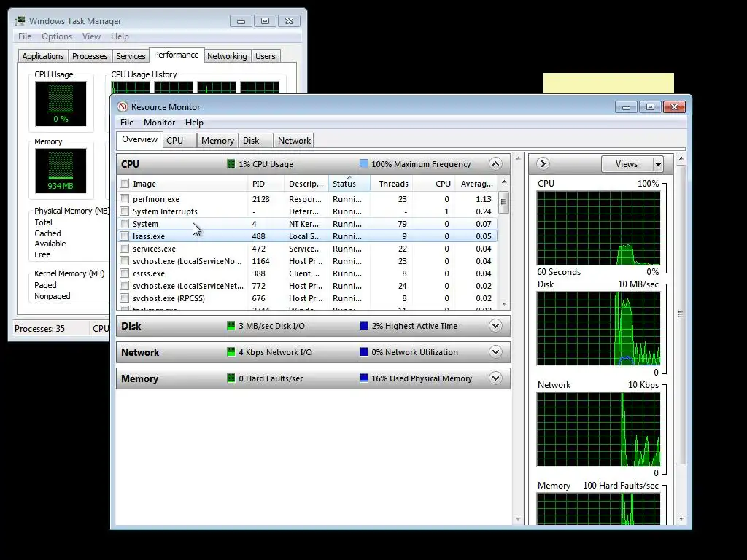The width and height of the screenshot is (747, 560).
Task: Check svchost.exe (LocalServiceNo...) checkbox
Action: [x=124, y=260]
